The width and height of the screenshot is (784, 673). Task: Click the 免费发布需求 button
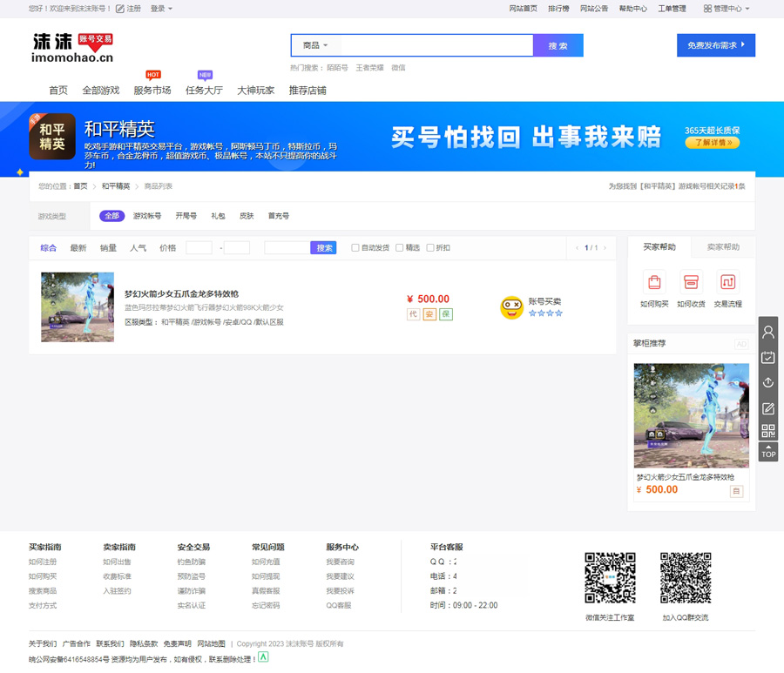(715, 45)
